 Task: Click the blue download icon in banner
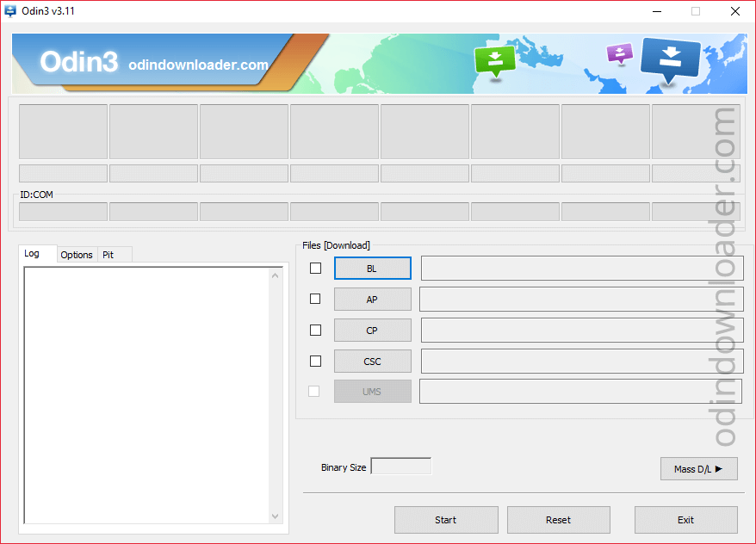(x=670, y=59)
